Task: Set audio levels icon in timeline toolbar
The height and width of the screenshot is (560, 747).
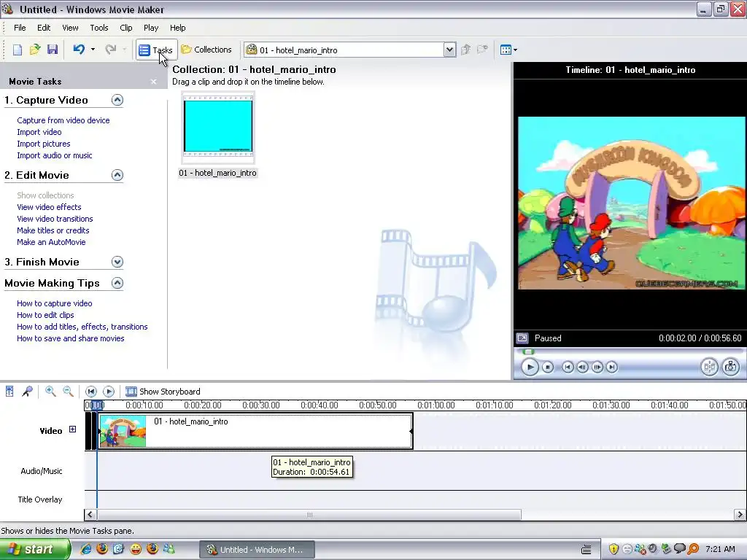Action: [x=9, y=392]
